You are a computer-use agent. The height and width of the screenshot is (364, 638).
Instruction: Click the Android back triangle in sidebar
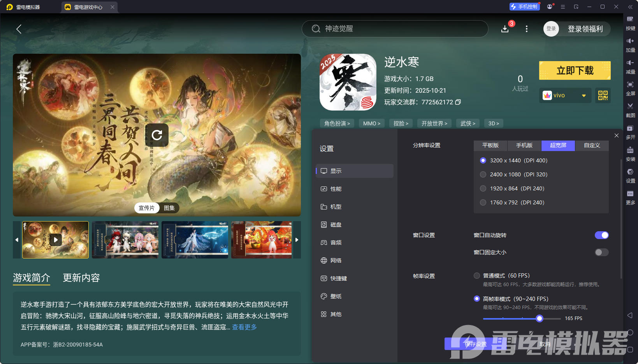pos(630,315)
